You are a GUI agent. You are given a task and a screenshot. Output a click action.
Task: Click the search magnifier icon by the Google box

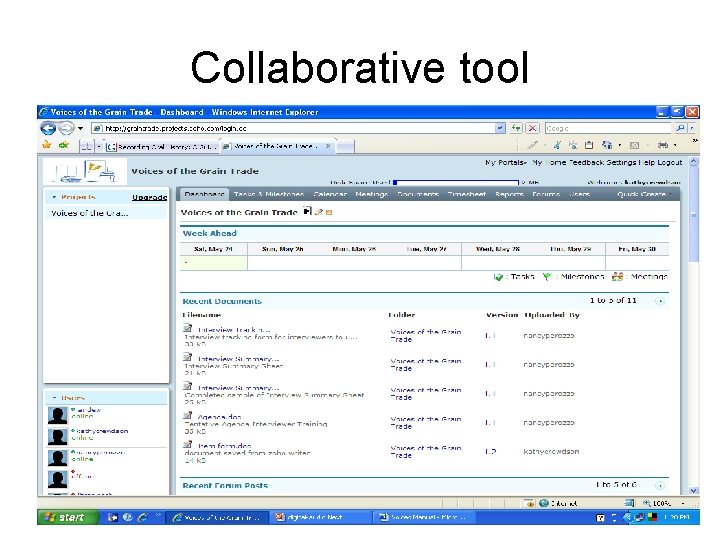coord(681,128)
